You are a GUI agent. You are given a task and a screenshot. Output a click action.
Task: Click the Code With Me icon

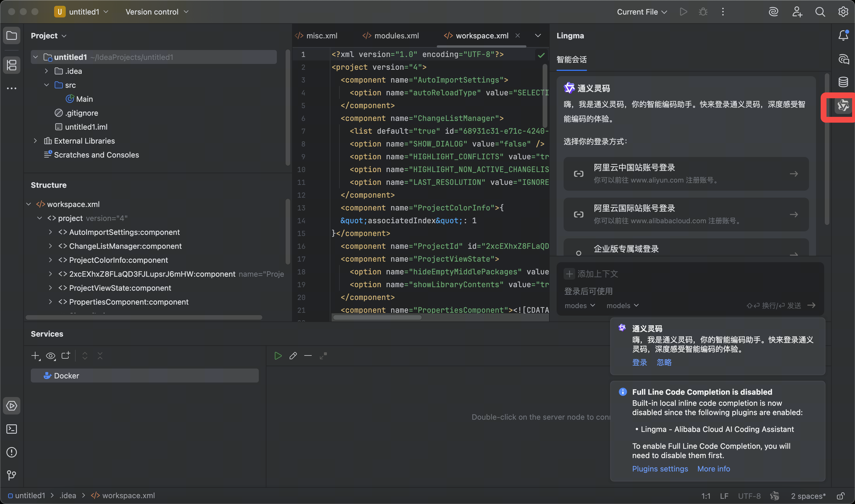click(797, 12)
